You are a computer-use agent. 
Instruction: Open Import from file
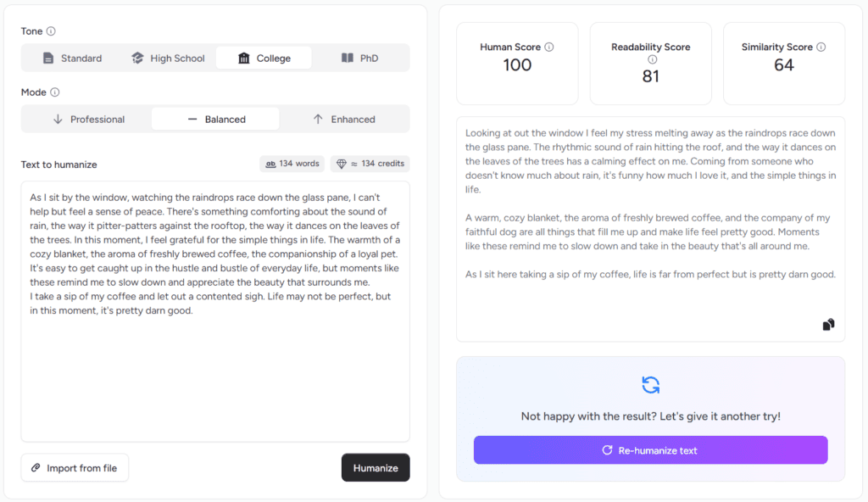click(75, 467)
